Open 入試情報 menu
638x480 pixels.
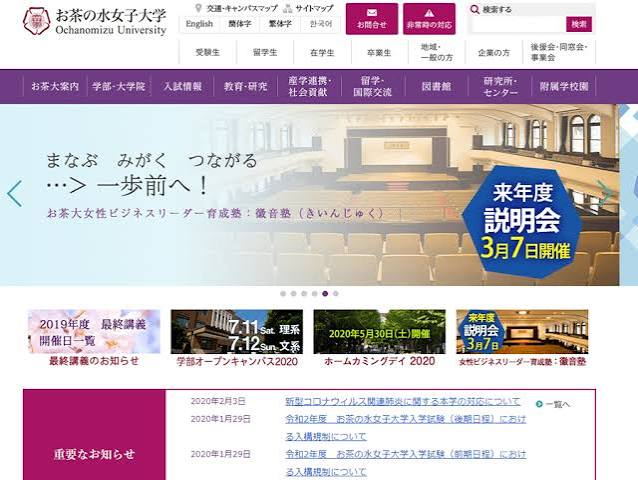point(183,86)
